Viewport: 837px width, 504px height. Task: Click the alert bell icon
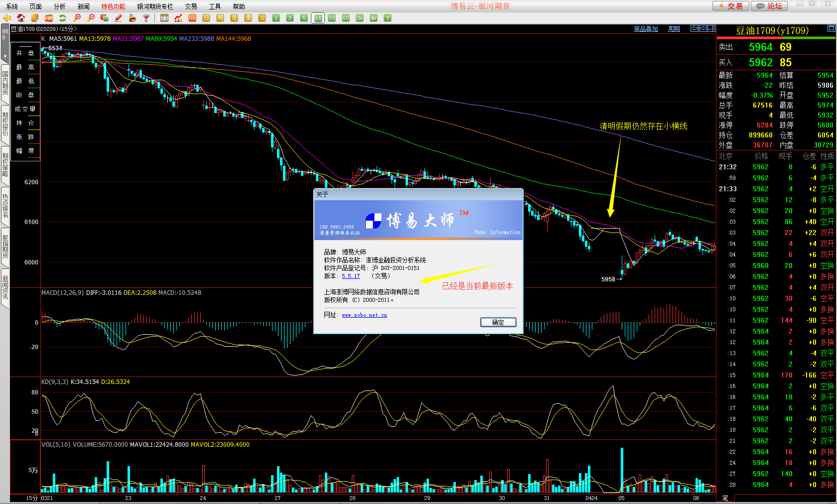tap(133, 18)
